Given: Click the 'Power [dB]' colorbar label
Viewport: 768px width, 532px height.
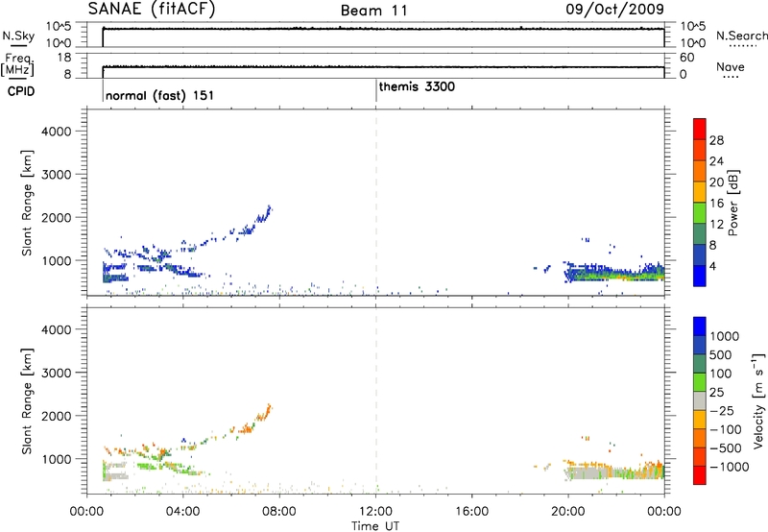Looking at the screenshot, I should click(733, 203).
